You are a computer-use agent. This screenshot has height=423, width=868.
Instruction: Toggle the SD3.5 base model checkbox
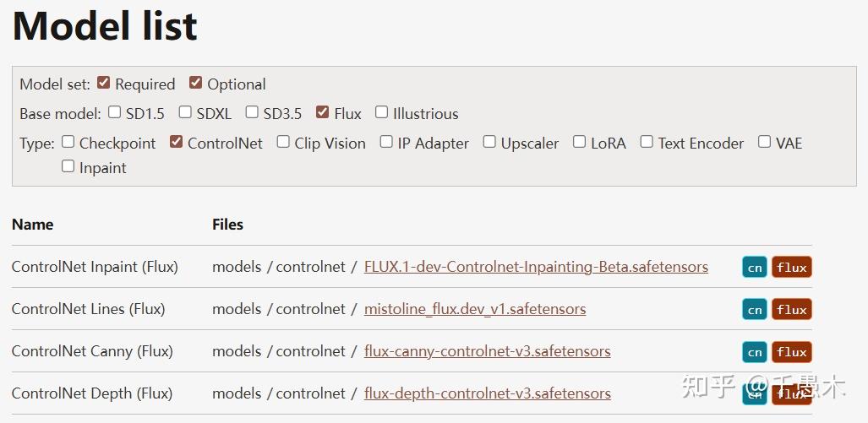pyautogui.click(x=252, y=112)
